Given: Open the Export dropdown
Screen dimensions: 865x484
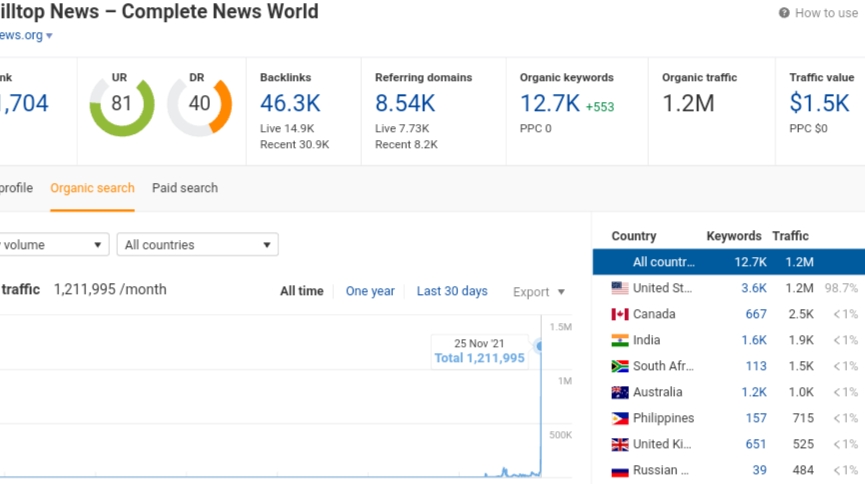Looking at the screenshot, I should [539, 292].
